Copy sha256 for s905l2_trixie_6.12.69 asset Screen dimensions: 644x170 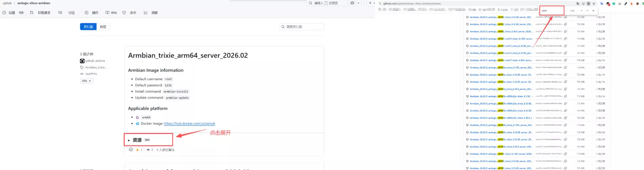(565, 24)
